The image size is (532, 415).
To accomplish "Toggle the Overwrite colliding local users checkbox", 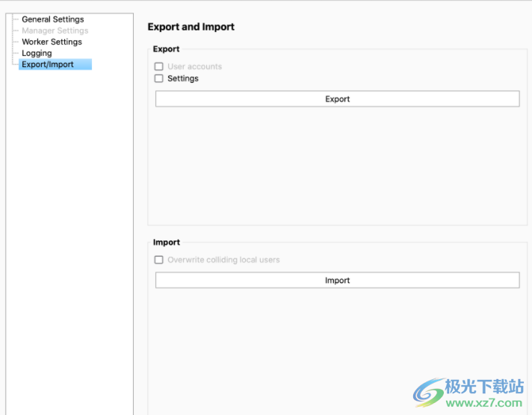I will (x=158, y=260).
